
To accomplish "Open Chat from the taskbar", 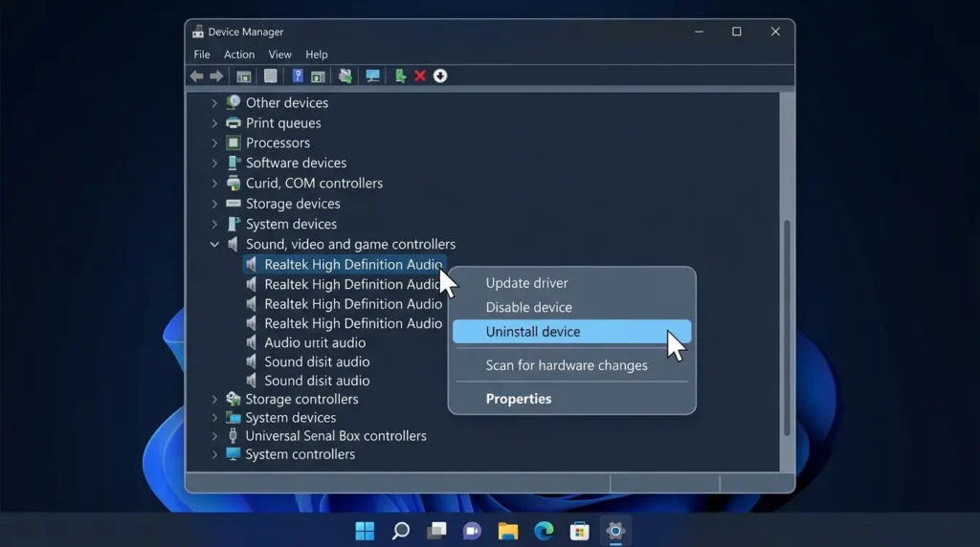I will pos(472,531).
